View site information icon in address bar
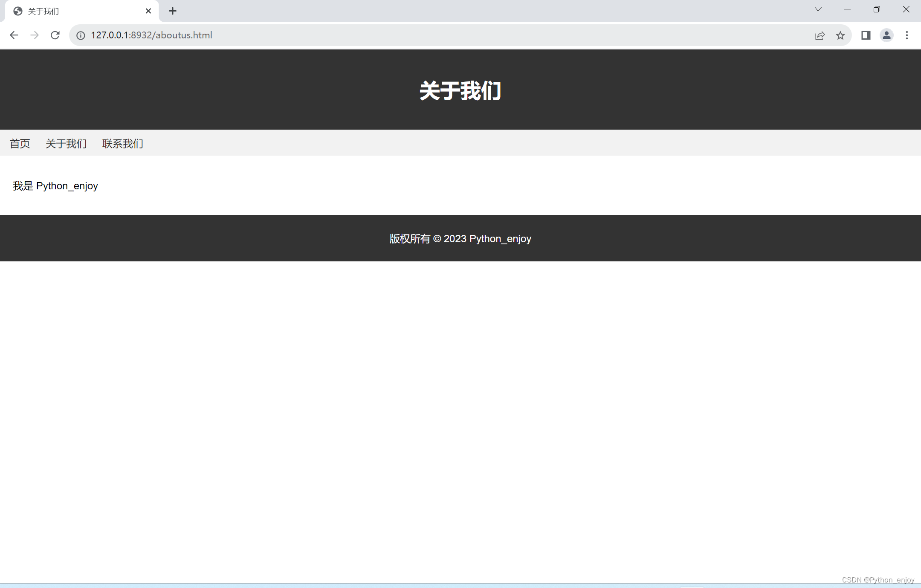Image resolution: width=921 pixels, height=588 pixels. 81,35
